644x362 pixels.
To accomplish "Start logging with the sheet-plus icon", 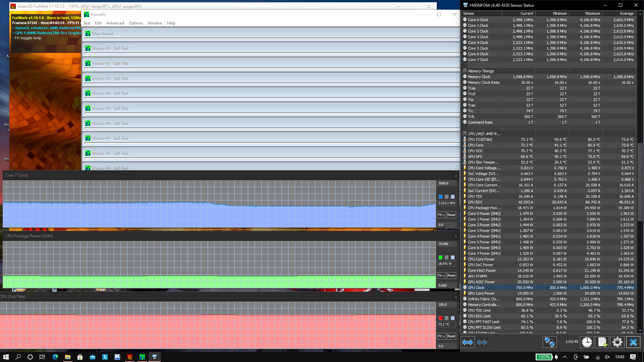I will pyautogui.click(x=602, y=342).
